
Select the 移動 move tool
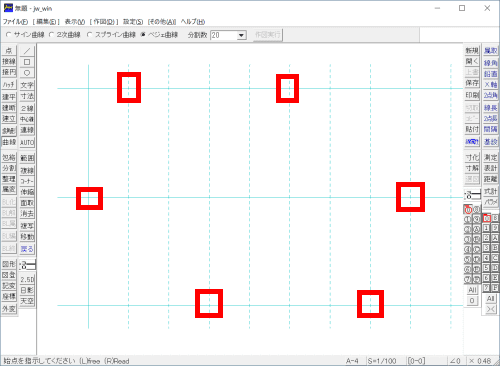click(x=27, y=237)
